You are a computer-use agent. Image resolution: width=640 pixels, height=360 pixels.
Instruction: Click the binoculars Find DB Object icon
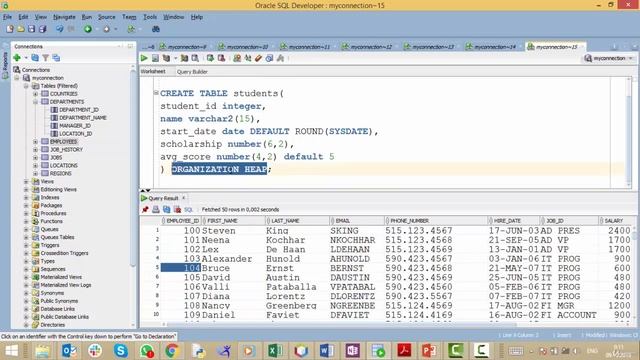click(x=156, y=29)
